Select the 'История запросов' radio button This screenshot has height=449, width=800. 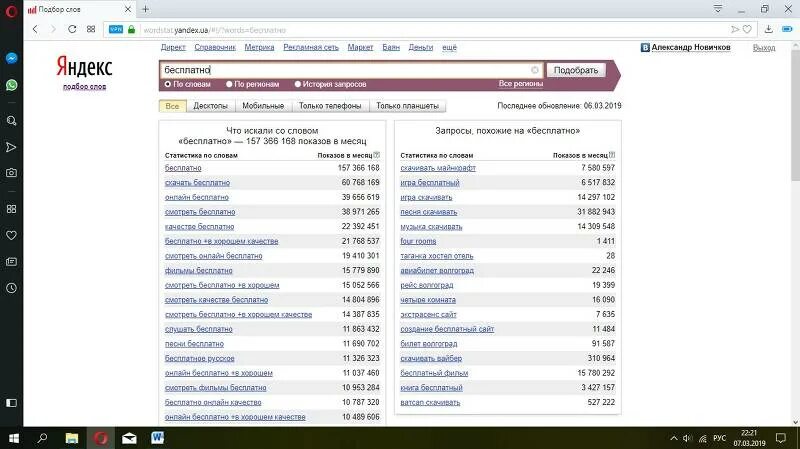pos(297,84)
